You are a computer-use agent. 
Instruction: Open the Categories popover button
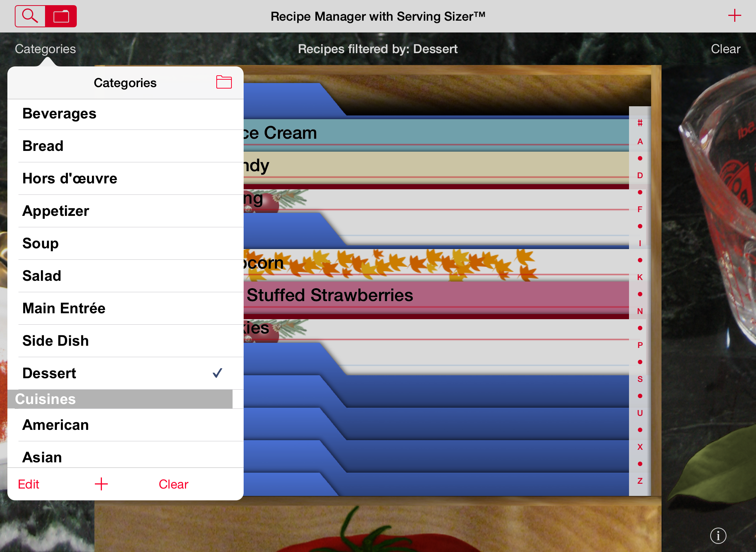(45, 49)
